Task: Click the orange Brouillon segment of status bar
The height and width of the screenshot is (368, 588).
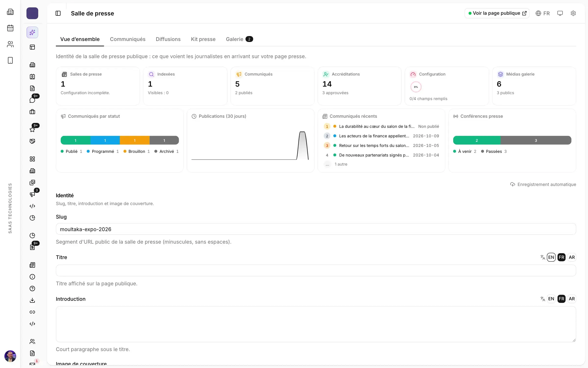Action: tap(135, 140)
